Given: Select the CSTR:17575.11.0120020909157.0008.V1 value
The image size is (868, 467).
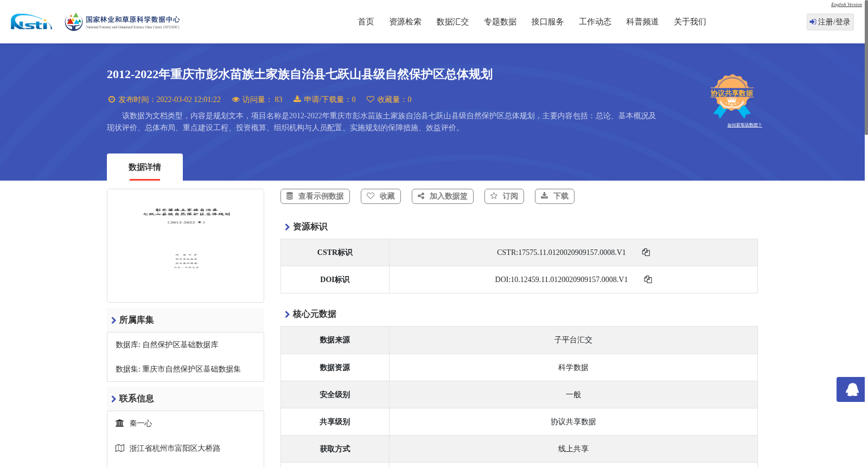Looking at the screenshot, I should tap(561, 252).
